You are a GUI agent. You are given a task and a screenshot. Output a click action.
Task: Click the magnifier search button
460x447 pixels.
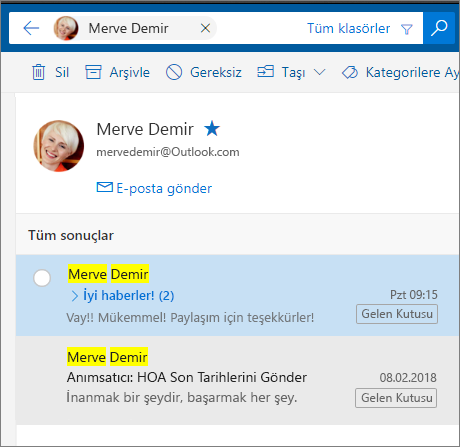[439, 28]
